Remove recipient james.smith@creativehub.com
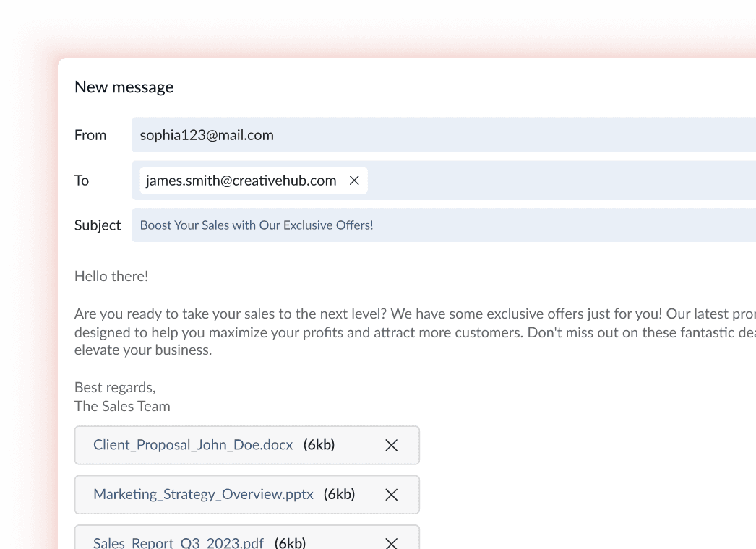Viewport: 756px width, 549px height. pos(354,181)
